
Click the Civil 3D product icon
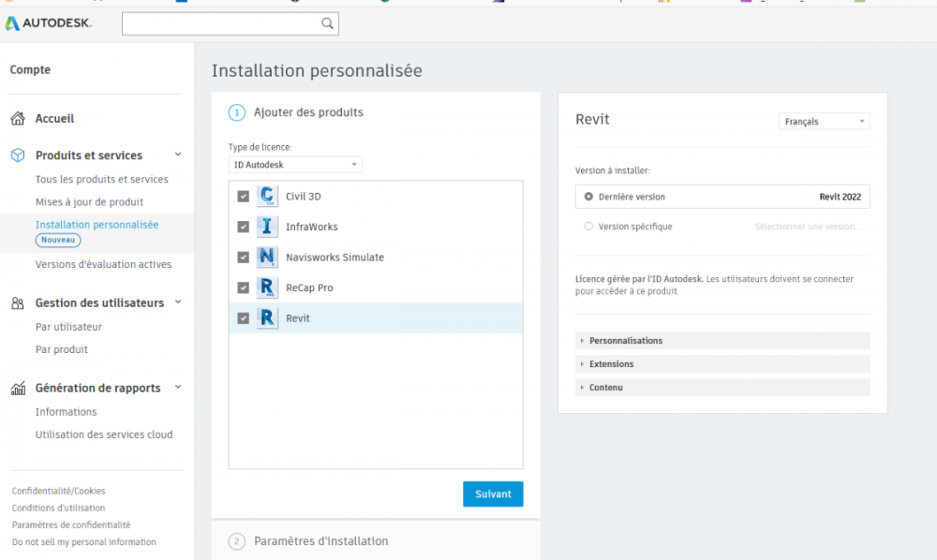pos(267,196)
